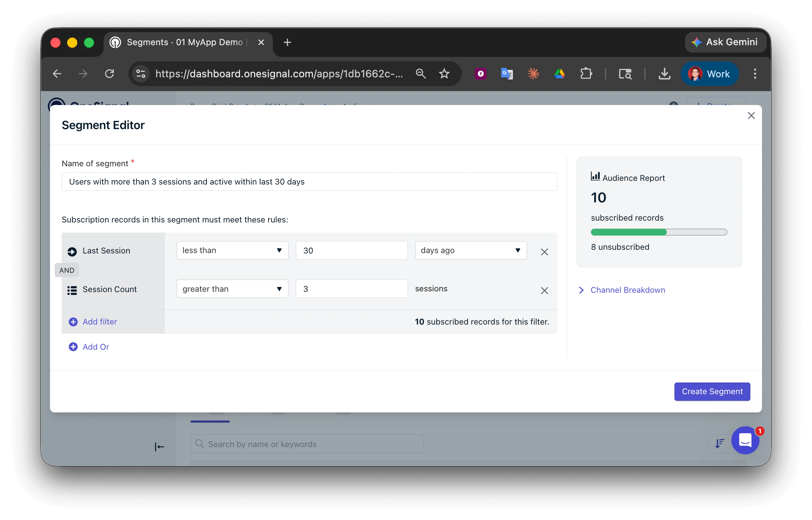Open the Ask Gemini menu item
The image size is (812, 520).
click(x=725, y=42)
